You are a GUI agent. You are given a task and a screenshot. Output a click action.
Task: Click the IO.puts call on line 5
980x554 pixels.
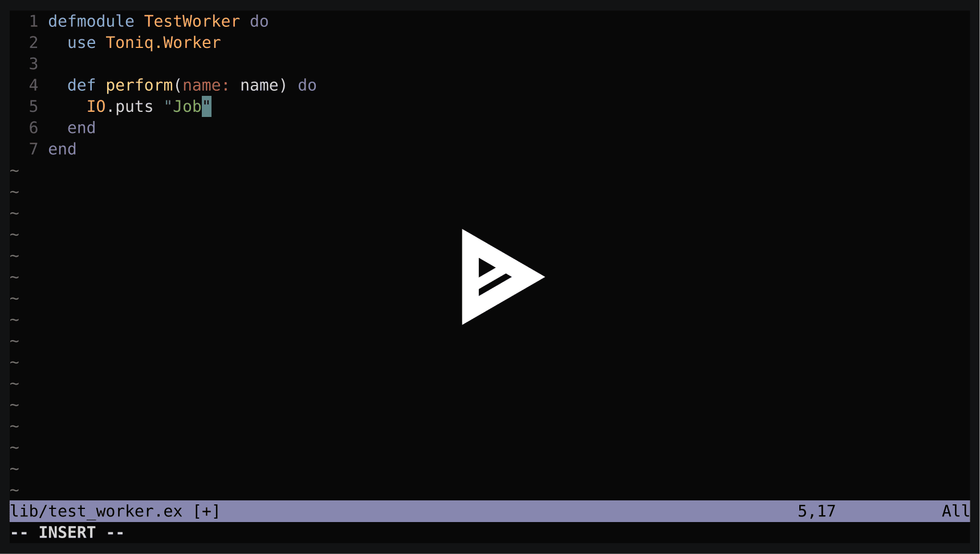click(x=120, y=106)
